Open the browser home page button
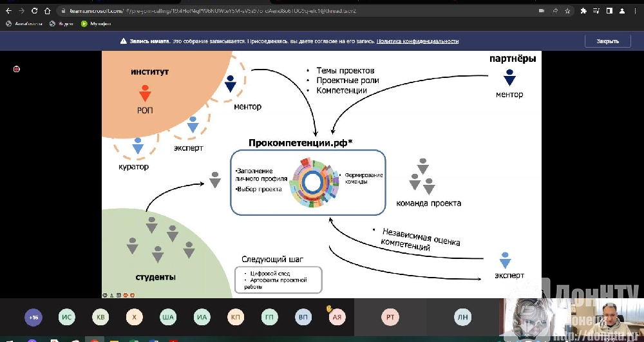The width and height of the screenshot is (644, 342). pyautogui.click(x=47, y=11)
